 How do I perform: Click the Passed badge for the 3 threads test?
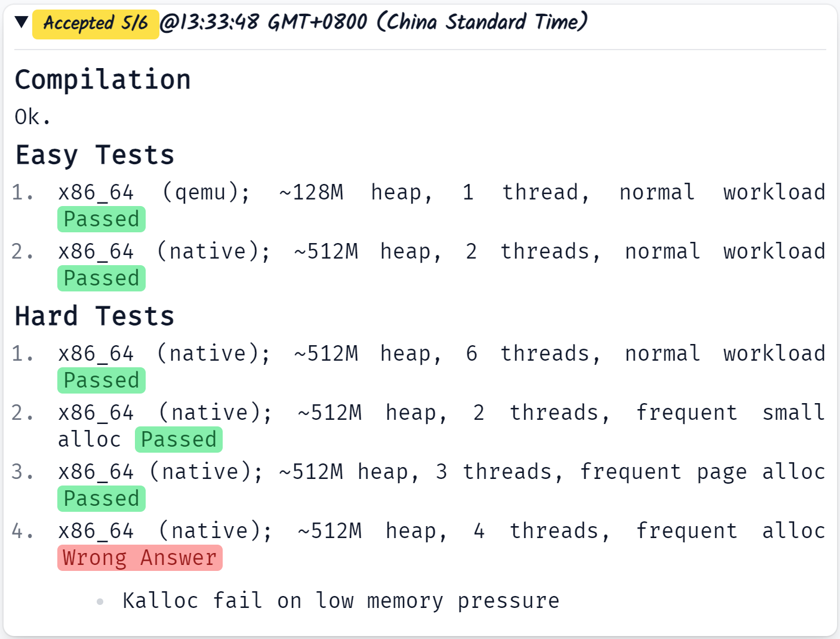[101, 499]
